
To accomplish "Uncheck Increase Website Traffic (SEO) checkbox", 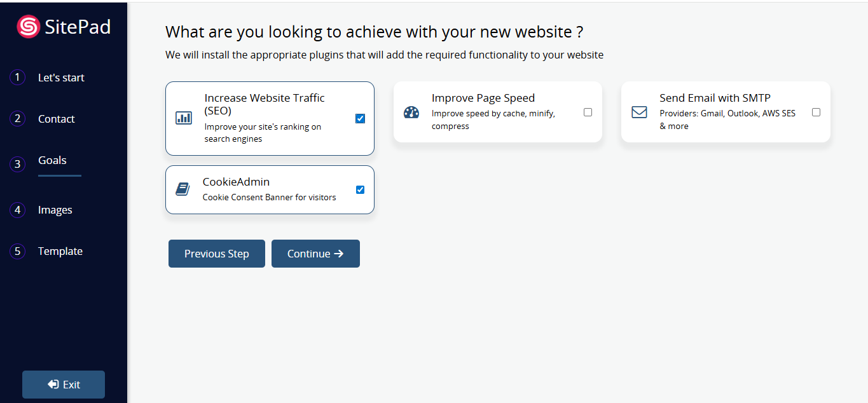I will [x=361, y=118].
